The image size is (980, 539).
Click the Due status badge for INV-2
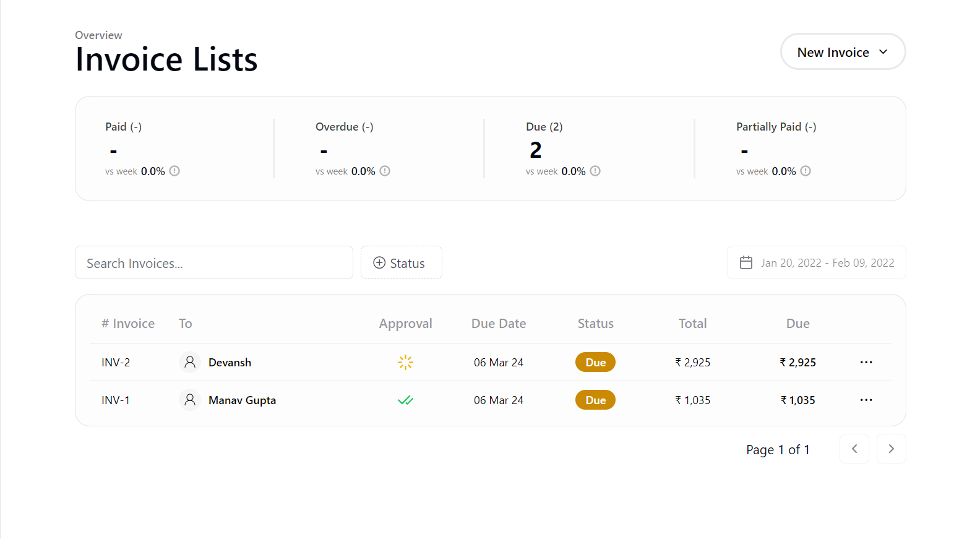click(x=595, y=363)
